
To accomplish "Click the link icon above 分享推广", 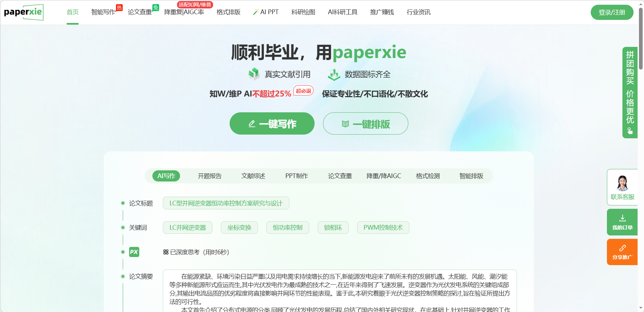I will click(x=622, y=248).
